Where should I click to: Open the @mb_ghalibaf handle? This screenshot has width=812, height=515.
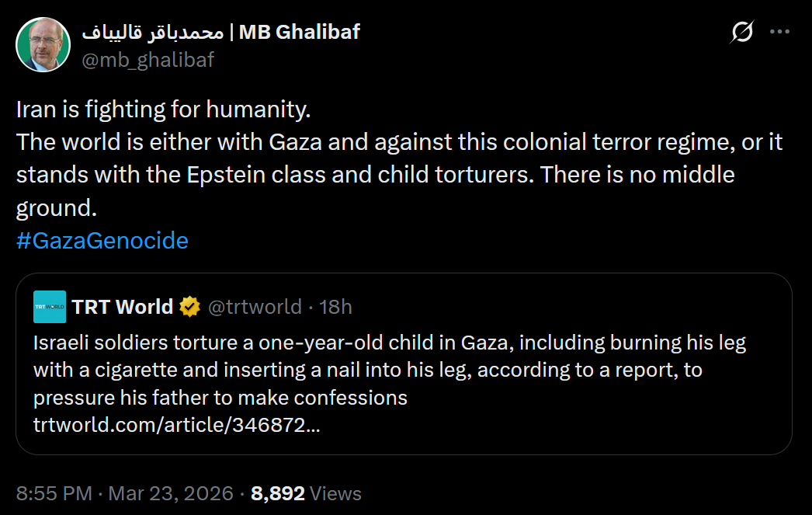[147, 59]
